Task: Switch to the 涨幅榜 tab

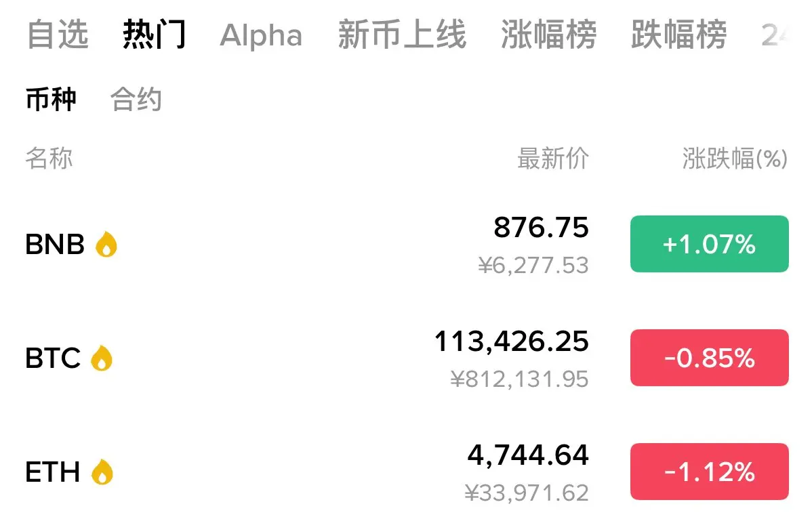Action: 549,35
